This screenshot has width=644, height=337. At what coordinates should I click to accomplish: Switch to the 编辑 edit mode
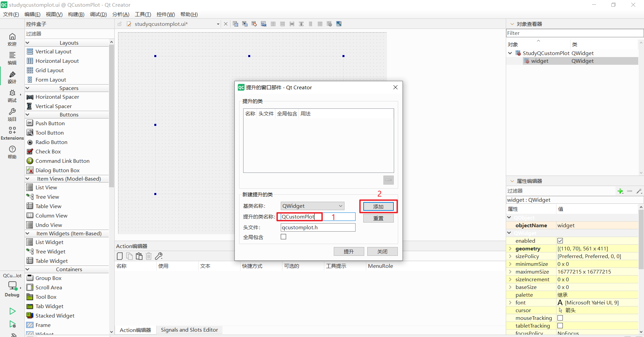coord(12,58)
